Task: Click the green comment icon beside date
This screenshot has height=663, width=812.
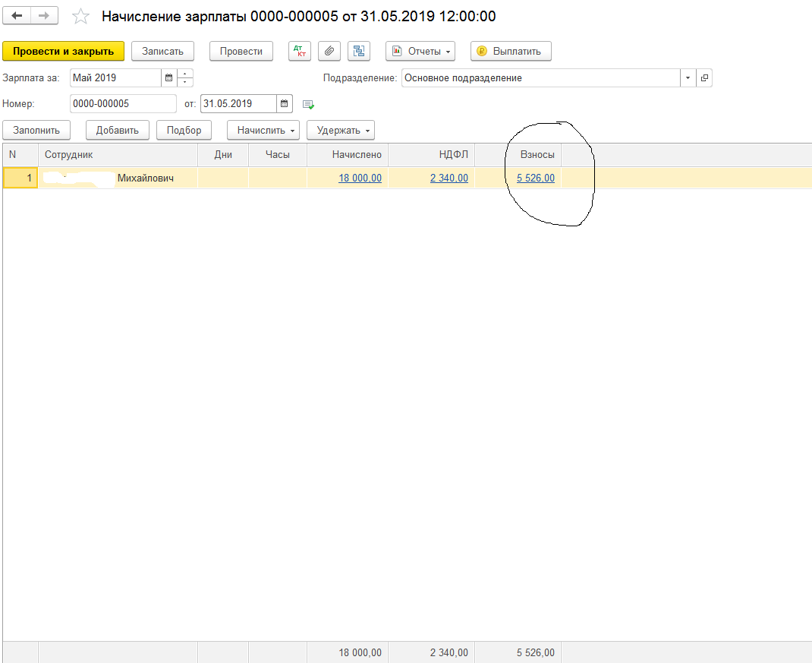Action: click(308, 104)
